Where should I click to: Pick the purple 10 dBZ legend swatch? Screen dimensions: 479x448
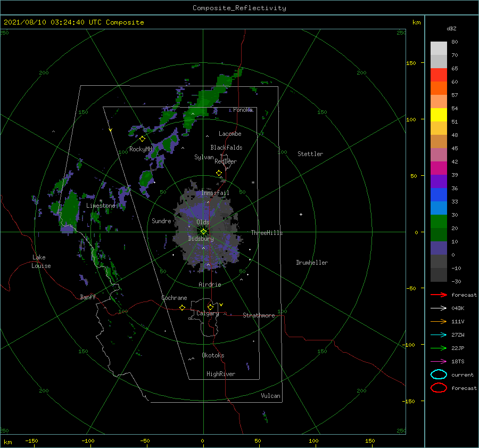[439, 248]
